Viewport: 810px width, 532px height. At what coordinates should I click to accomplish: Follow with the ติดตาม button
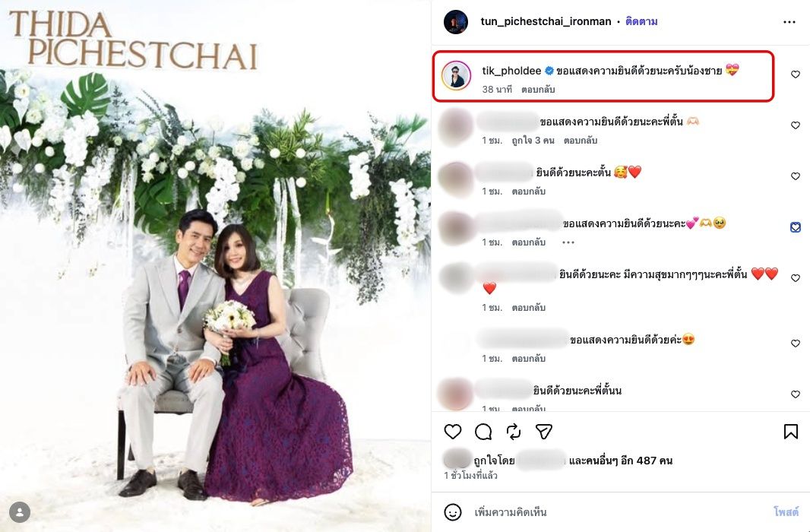click(x=641, y=22)
